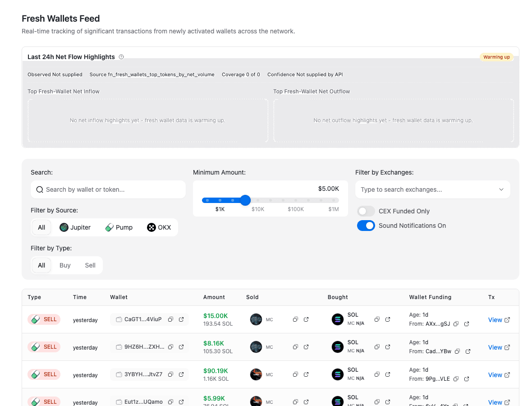Screen dimensions: 532x406
Task: Copy funding address AXx...gSJ
Action: click(x=456, y=324)
